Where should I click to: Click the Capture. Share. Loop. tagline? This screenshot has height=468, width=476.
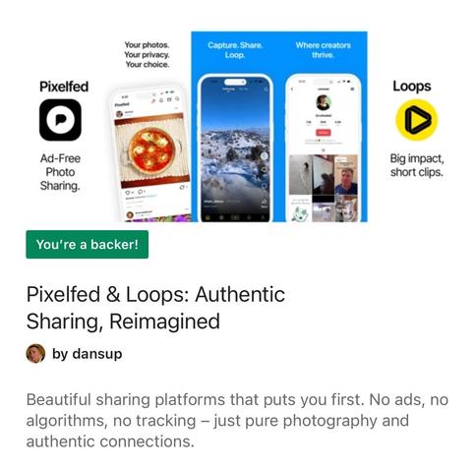pyautogui.click(x=235, y=50)
